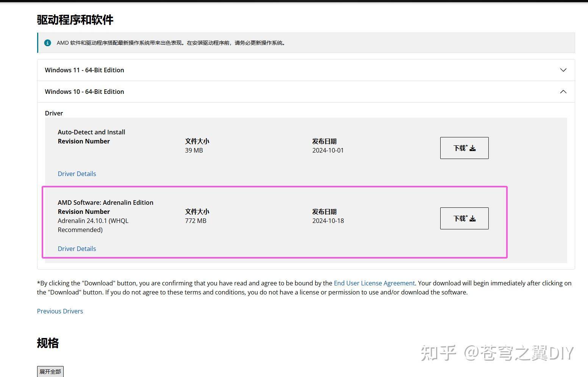The height and width of the screenshot is (377, 588).
Task: Open Driver Details for Auto-Detect and Install
Action: click(x=77, y=174)
